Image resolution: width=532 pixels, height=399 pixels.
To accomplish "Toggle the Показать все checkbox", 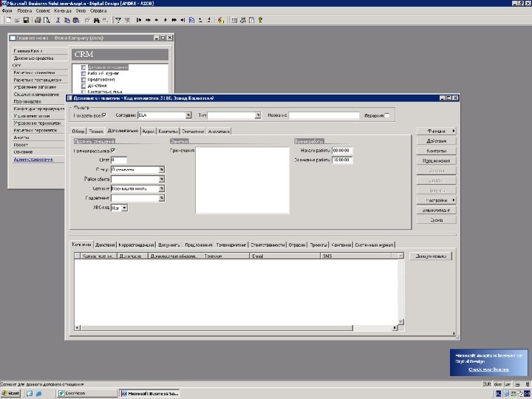I will (x=104, y=115).
